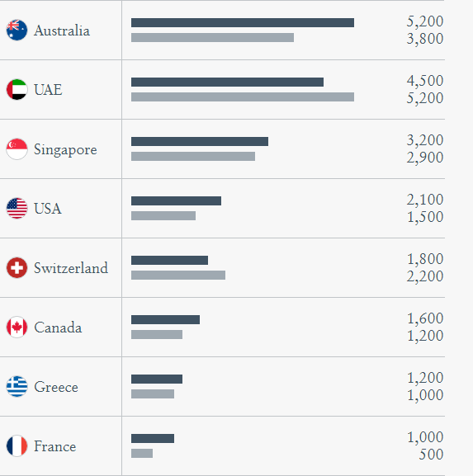Click the Australia flag icon
The image size is (473, 476).
(x=17, y=30)
